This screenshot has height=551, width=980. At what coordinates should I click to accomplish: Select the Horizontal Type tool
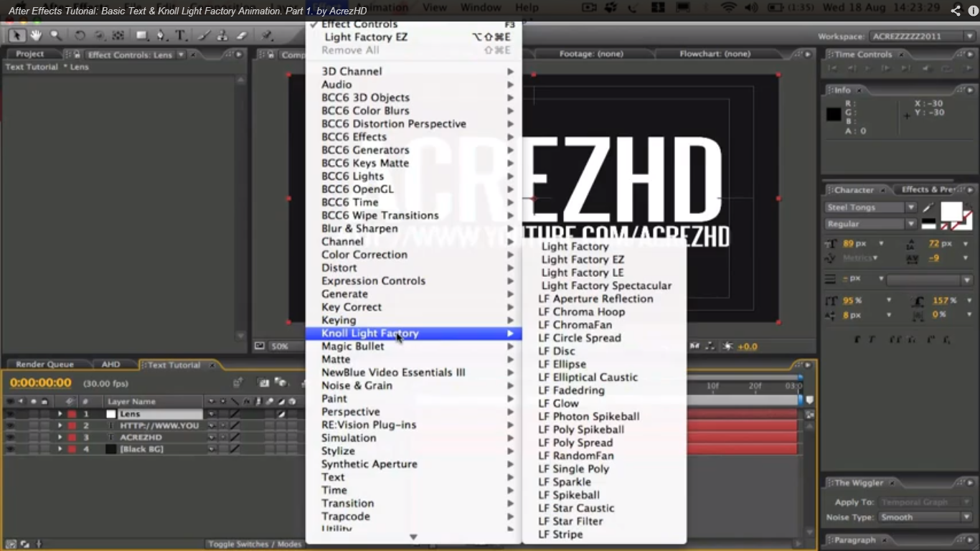tap(181, 35)
